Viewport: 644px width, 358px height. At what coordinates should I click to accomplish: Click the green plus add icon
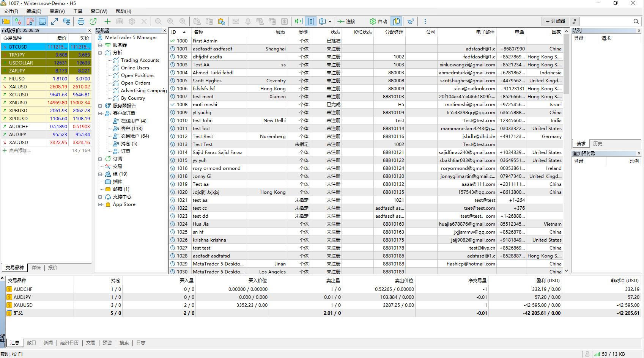tap(107, 21)
